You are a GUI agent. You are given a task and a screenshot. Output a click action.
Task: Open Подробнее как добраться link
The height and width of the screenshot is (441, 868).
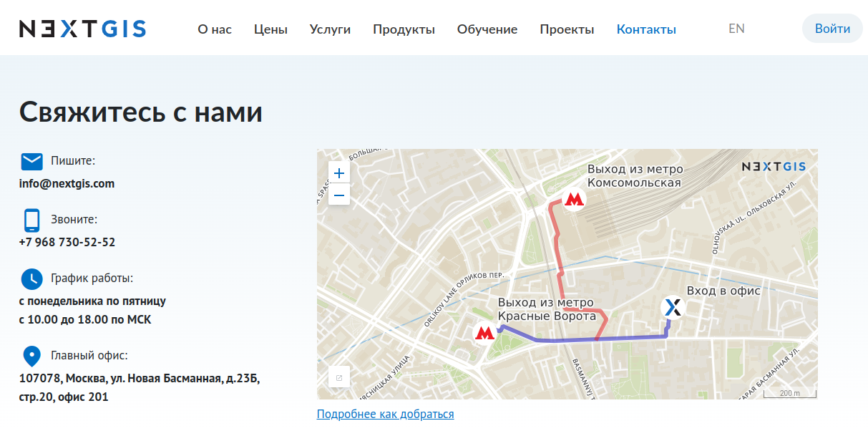point(386,414)
